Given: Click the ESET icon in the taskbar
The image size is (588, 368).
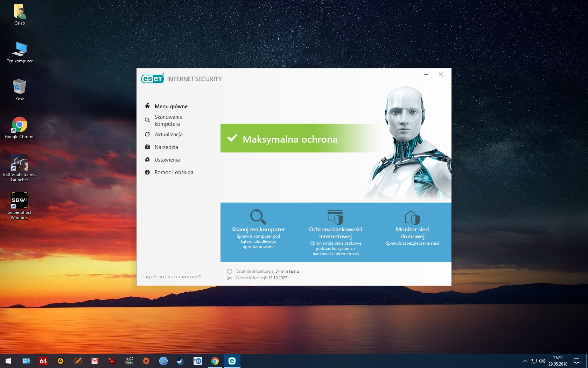Looking at the screenshot, I should pyautogui.click(x=232, y=361).
